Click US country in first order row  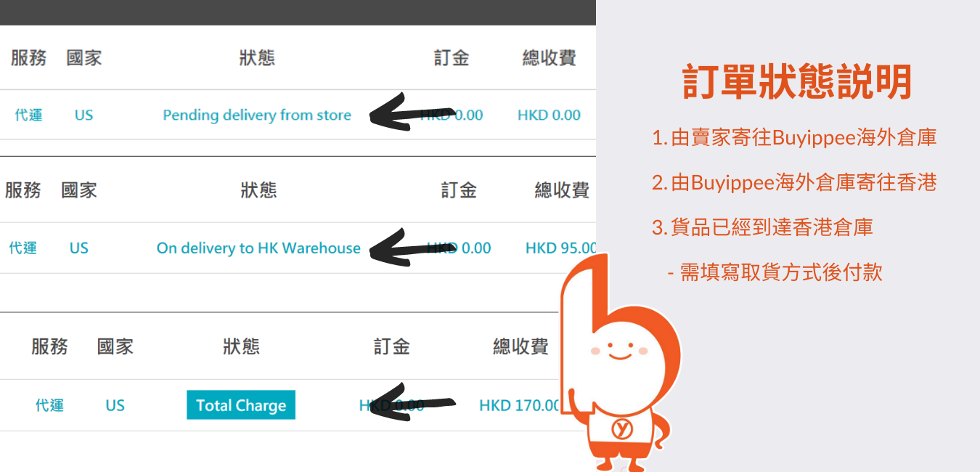click(83, 115)
